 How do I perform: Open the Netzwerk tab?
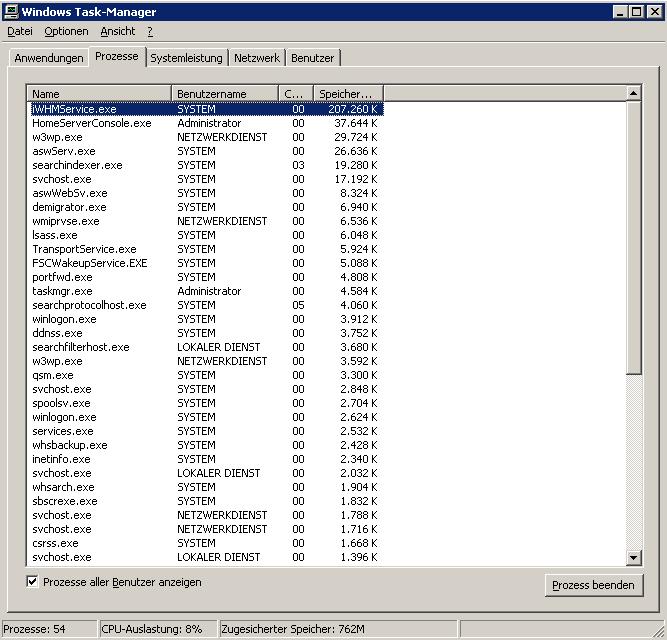click(x=257, y=58)
